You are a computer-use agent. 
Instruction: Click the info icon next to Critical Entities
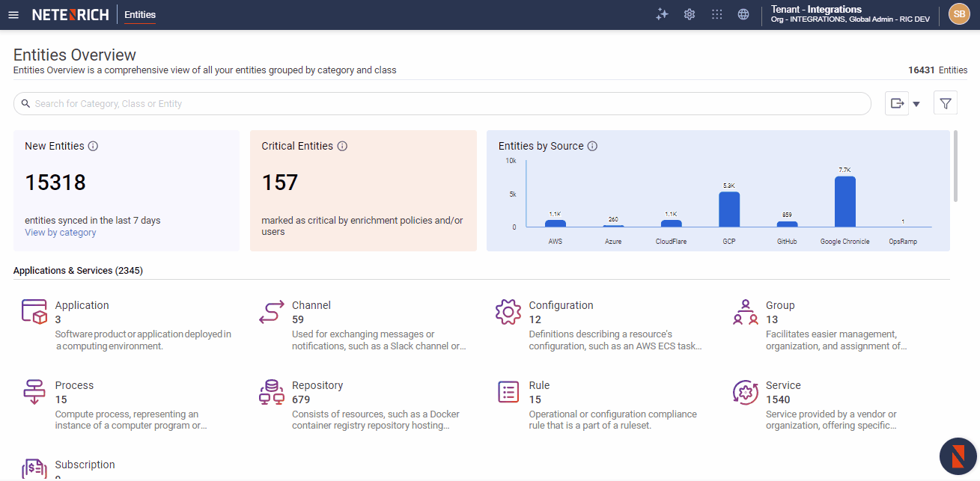[342, 146]
